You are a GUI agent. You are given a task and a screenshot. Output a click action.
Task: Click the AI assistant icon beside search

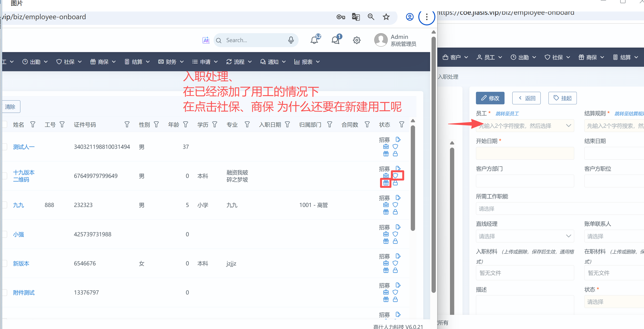206,40
